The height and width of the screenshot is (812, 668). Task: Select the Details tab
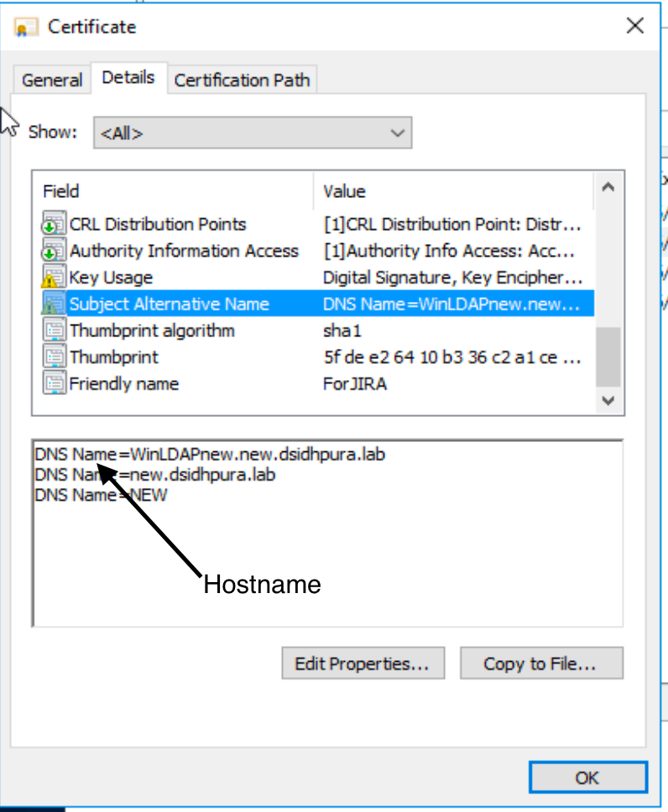click(128, 78)
